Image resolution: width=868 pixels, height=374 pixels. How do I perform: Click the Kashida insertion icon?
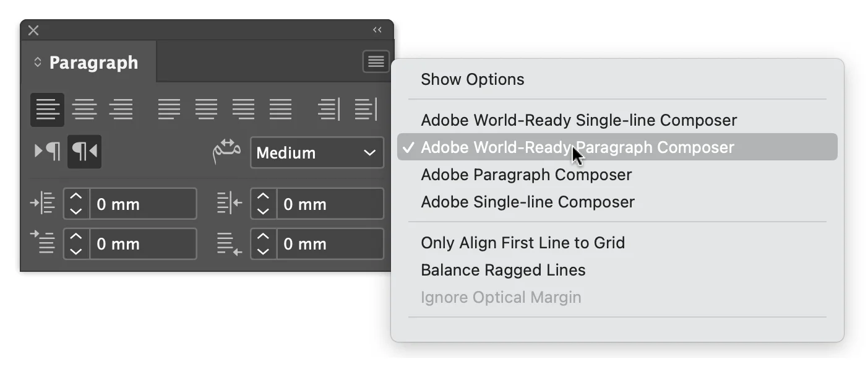[226, 152]
